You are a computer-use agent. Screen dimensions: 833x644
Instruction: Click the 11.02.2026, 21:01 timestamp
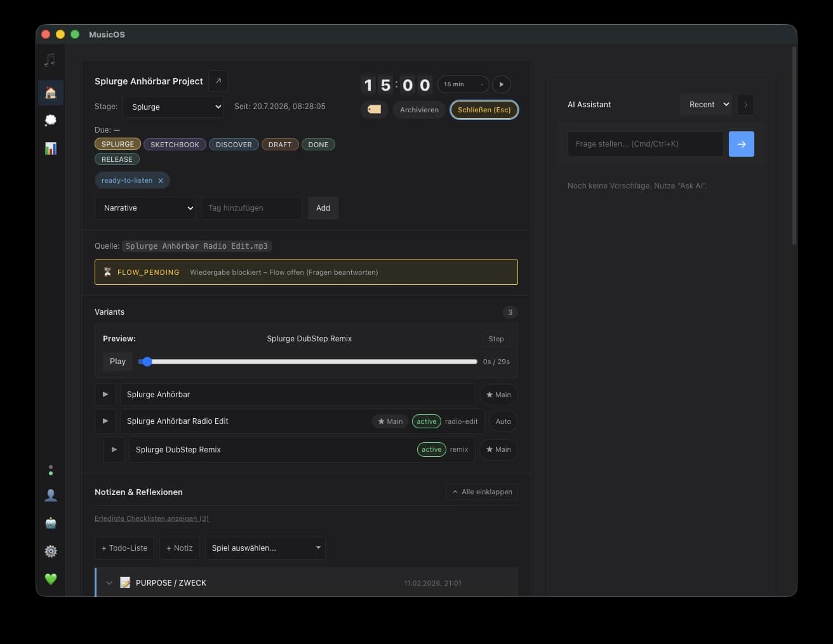point(433,583)
